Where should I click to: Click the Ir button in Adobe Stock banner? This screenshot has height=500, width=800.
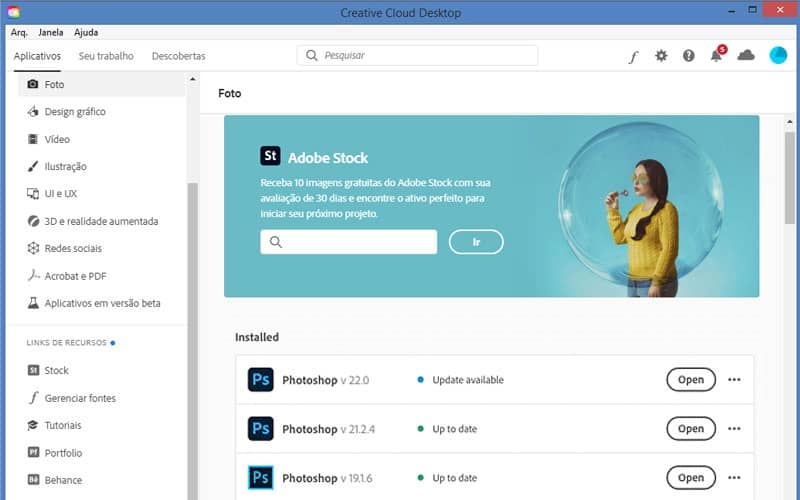click(476, 242)
